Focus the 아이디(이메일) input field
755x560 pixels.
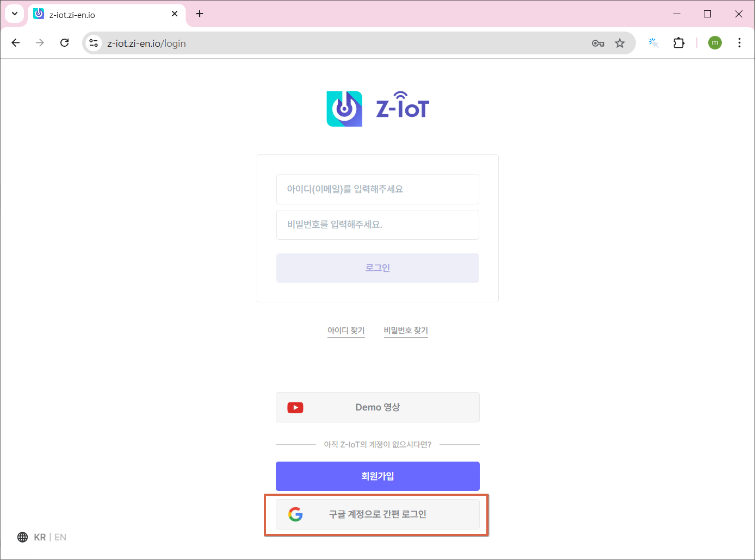378,189
